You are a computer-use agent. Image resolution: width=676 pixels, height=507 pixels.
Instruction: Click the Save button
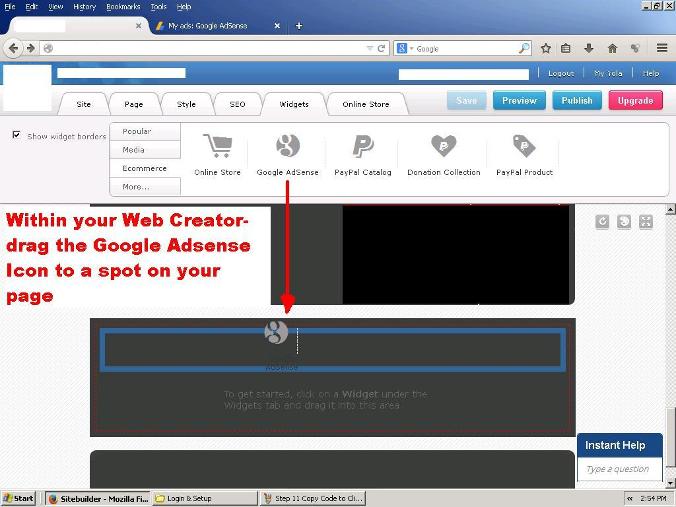(x=466, y=100)
